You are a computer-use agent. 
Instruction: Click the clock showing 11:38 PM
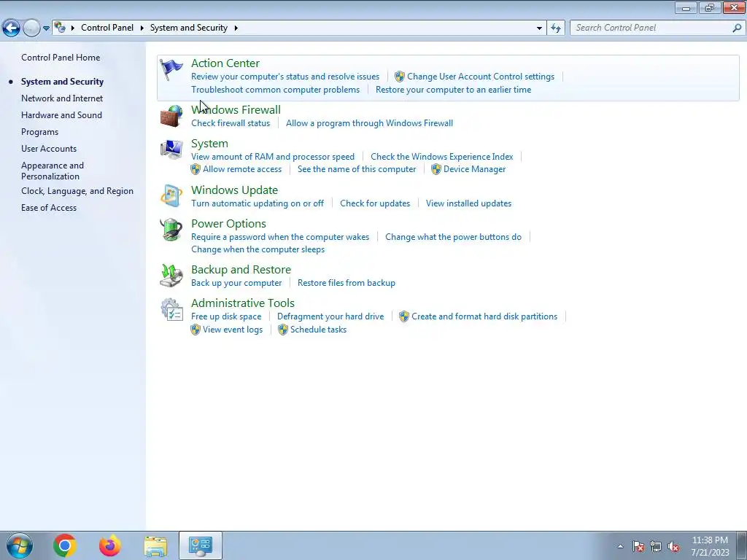(x=710, y=540)
